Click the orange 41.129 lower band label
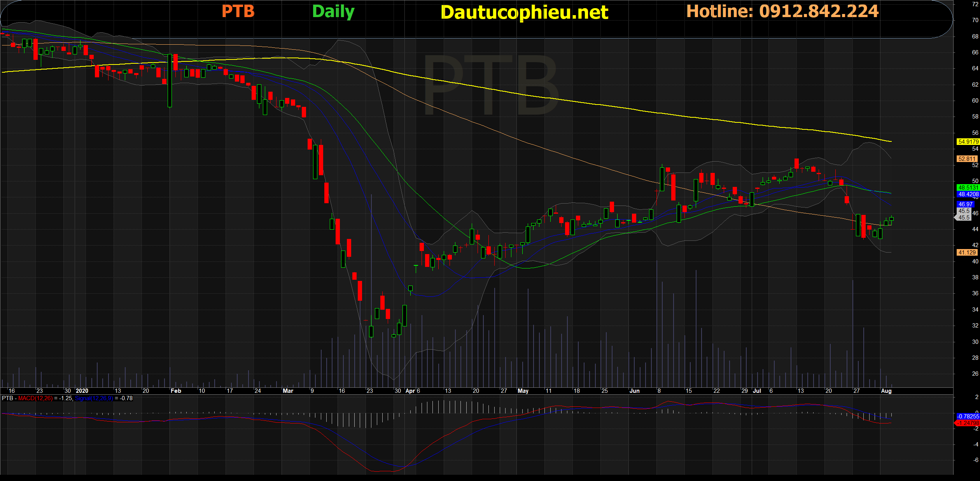 (967, 253)
